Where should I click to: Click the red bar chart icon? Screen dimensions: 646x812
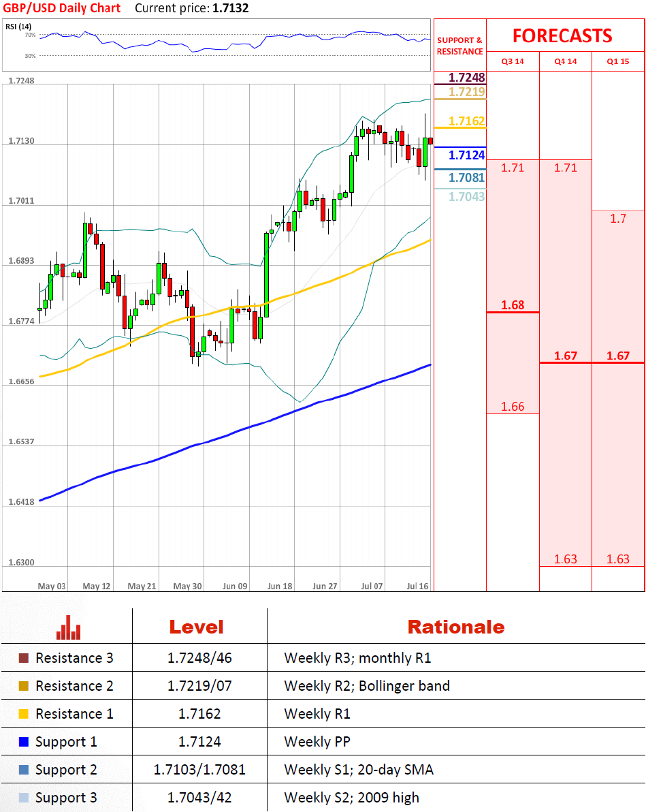(x=68, y=627)
